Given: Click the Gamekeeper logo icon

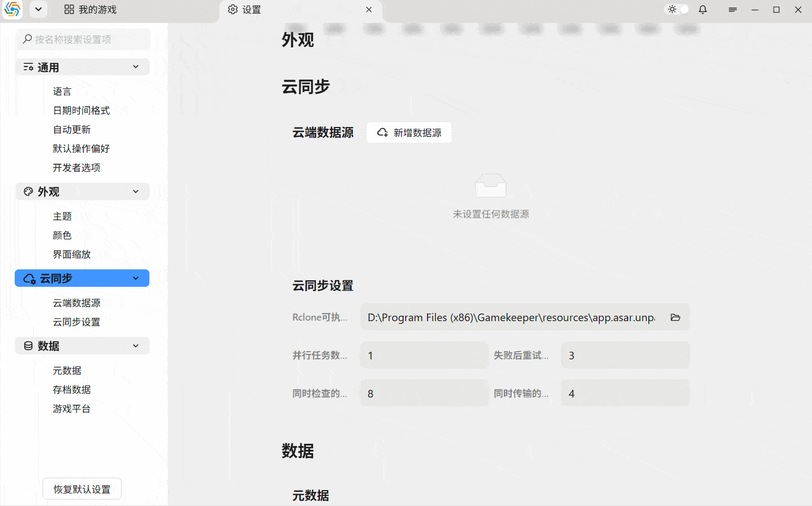Looking at the screenshot, I should point(12,10).
